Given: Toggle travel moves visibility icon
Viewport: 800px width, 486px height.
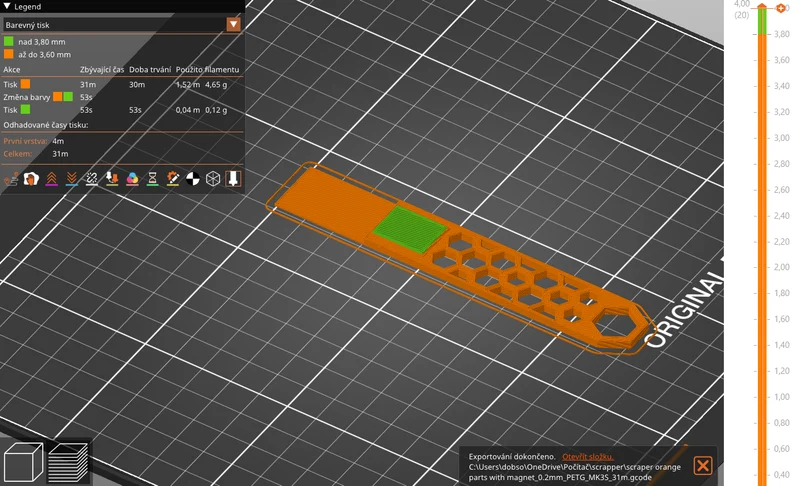Looking at the screenshot, I should point(11,178).
